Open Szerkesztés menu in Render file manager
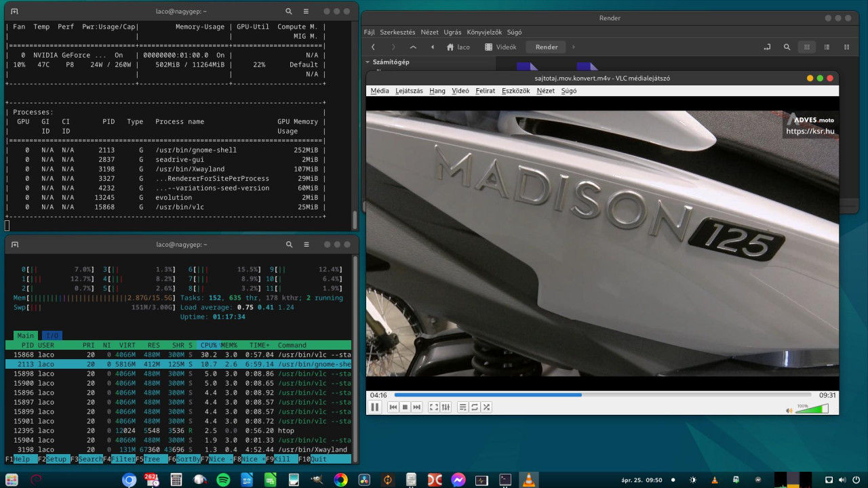 pyautogui.click(x=397, y=32)
